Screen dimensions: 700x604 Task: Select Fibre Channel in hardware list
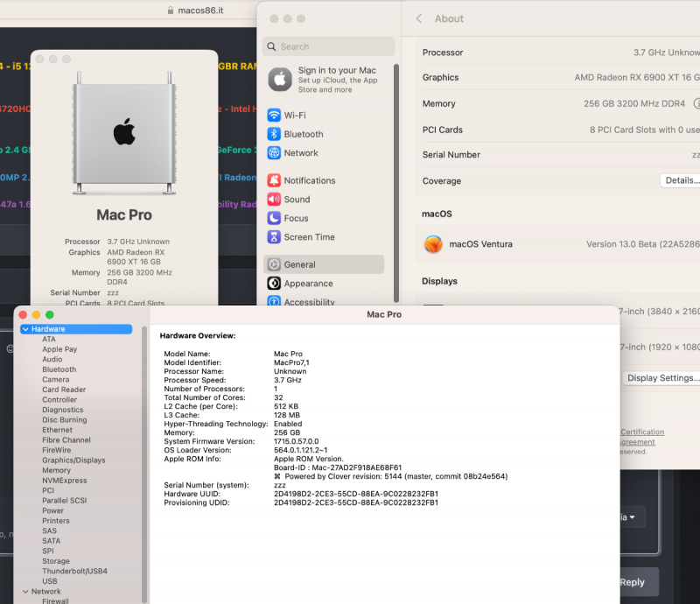point(66,440)
